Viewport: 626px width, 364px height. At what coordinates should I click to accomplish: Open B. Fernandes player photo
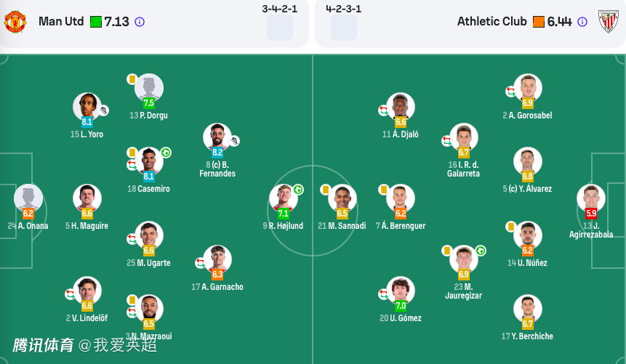(x=217, y=137)
